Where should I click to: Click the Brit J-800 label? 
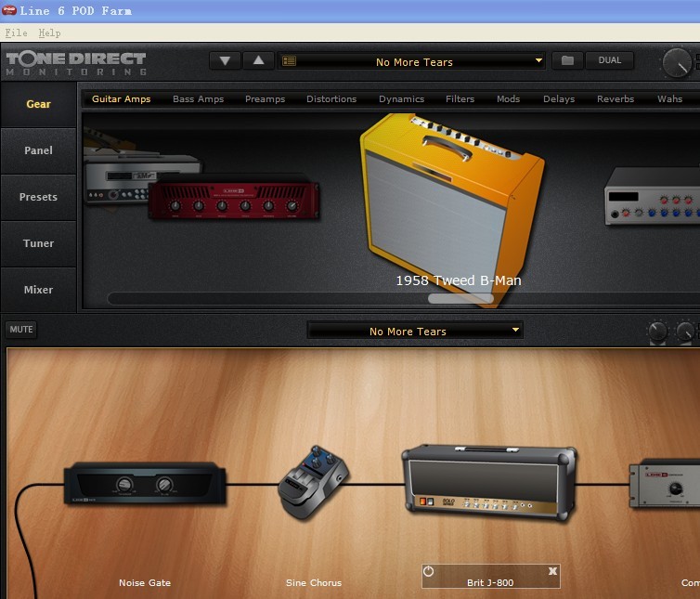(x=490, y=583)
